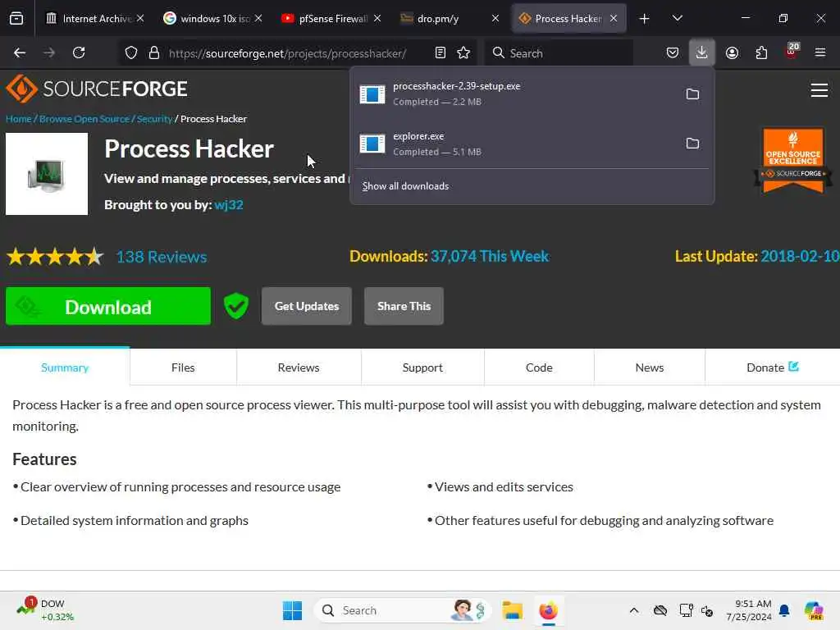Close the pfSense Firewall tab
Viewport: 840px width, 630px height.
[x=377, y=19]
